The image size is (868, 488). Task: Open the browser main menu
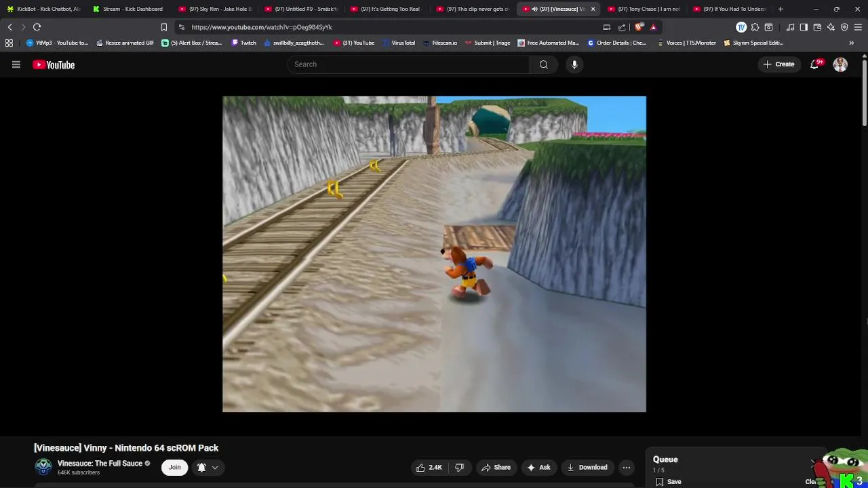coord(858,27)
